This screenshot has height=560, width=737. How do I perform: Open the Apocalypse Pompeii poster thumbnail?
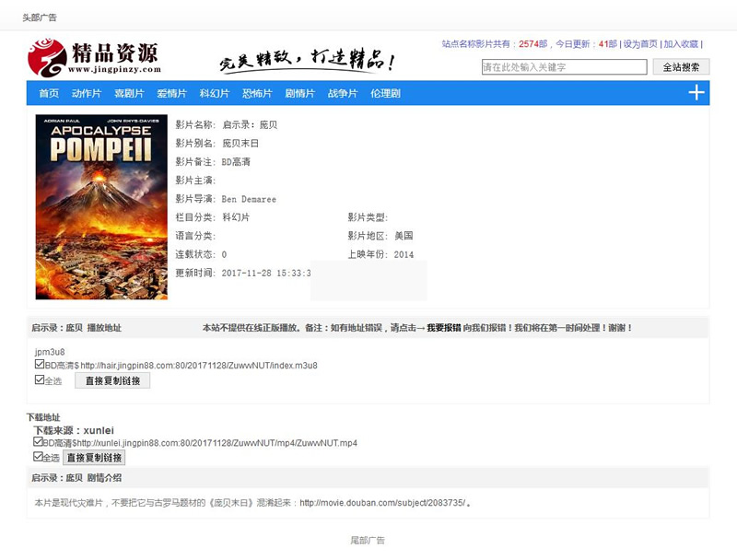pyautogui.click(x=101, y=206)
